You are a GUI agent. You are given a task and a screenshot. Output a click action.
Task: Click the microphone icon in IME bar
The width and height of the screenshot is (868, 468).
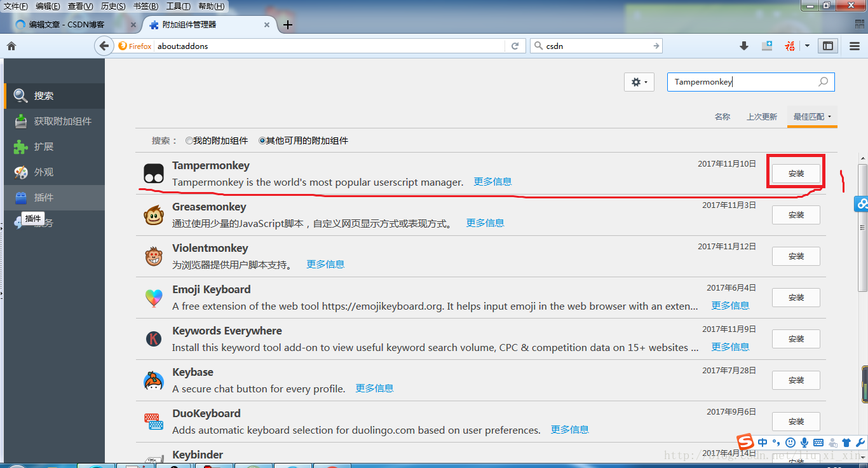pos(804,443)
